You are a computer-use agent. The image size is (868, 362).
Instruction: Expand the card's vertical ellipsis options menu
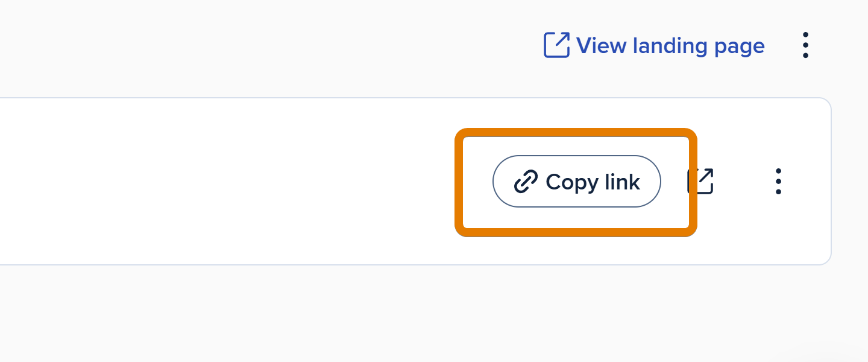[778, 181]
